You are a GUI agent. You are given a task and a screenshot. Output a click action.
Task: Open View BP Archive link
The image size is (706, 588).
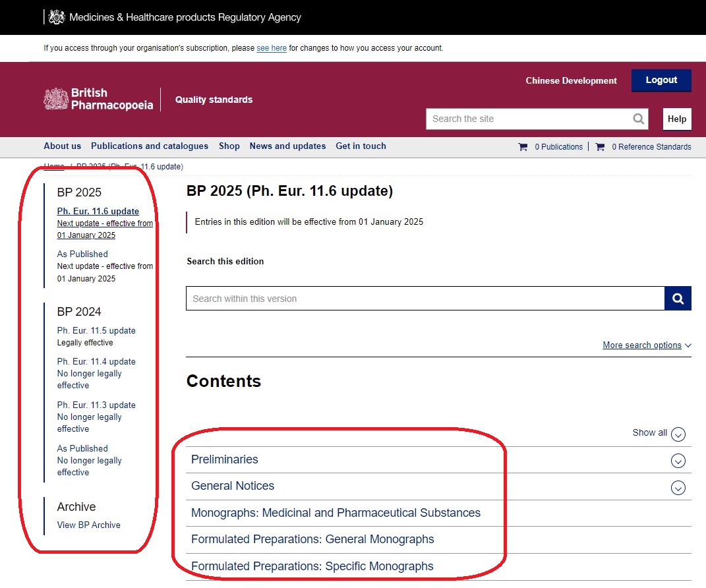(89, 525)
